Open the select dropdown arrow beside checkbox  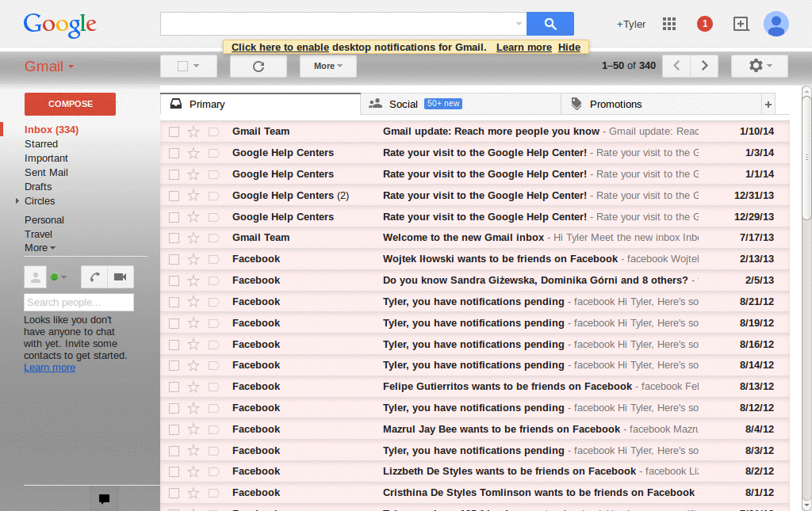coord(197,66)
